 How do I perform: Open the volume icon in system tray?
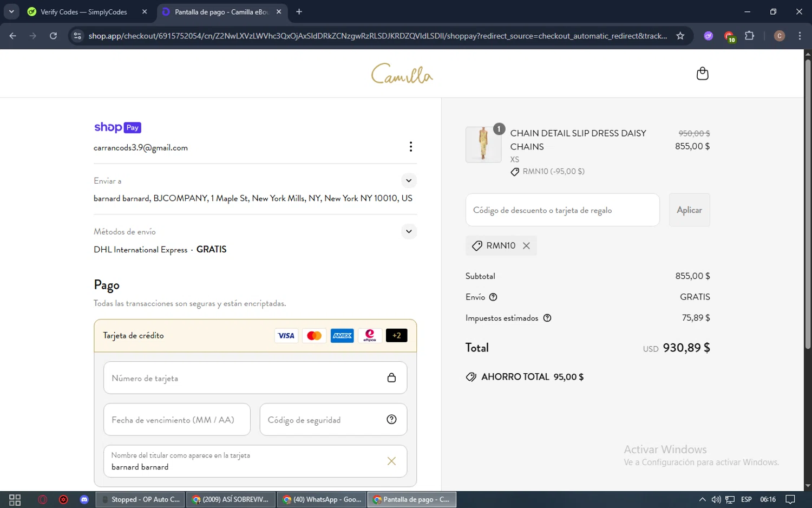coord(716,499)
